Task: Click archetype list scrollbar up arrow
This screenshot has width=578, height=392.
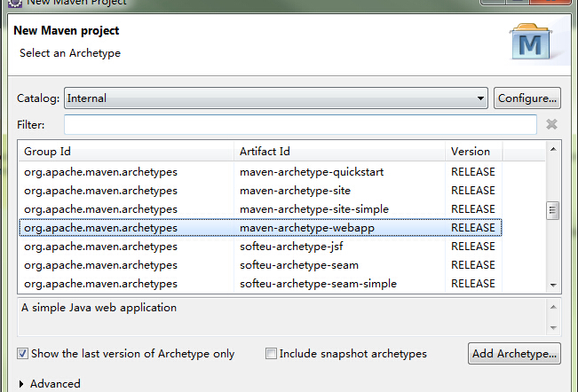Action: click(553, 149)
